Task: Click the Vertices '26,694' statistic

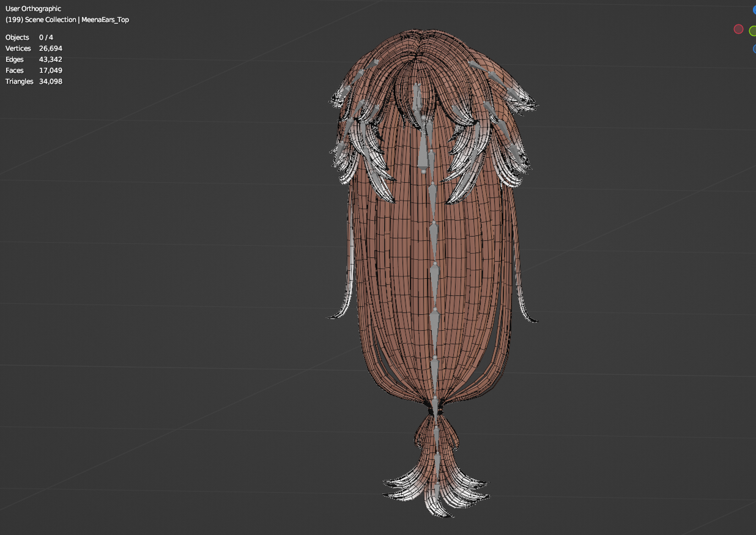Action: 51,48
